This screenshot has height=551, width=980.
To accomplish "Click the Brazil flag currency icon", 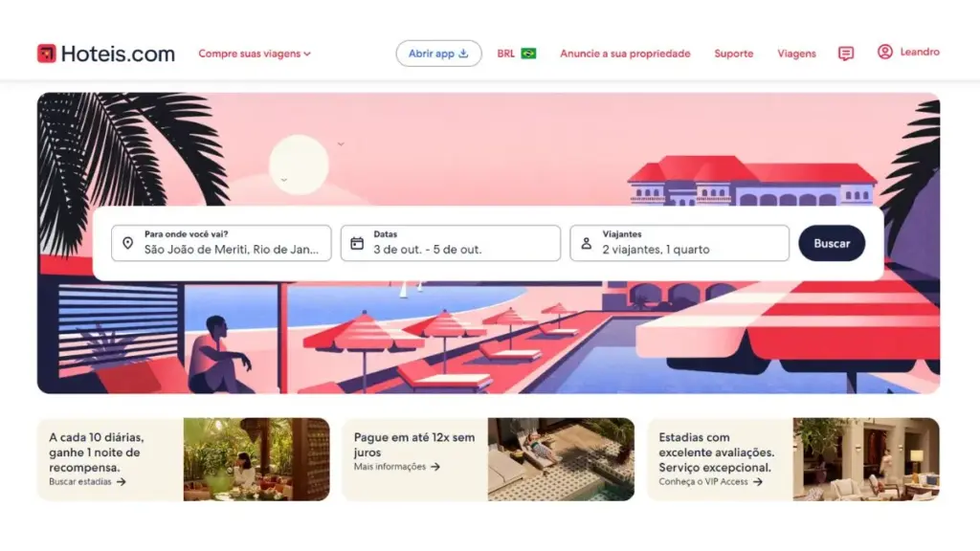I will (x=528, y=54).
